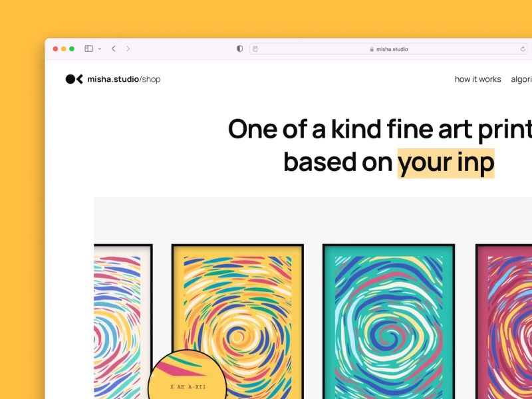Toggle the Safari sidebar icon
532x399 pixels.
pyautogui.click(x=89, y=49)
